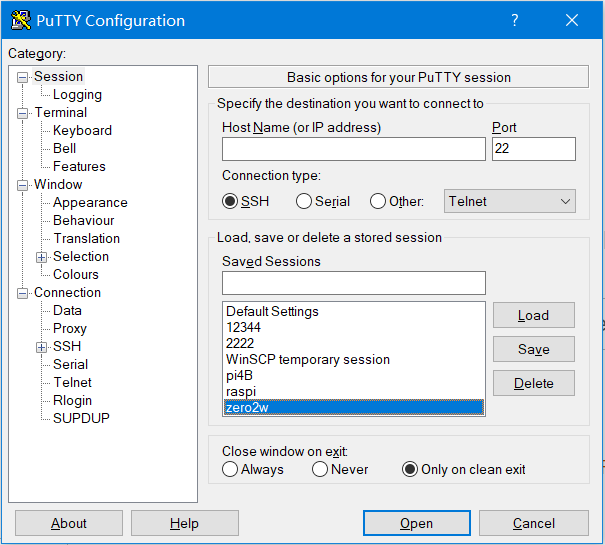The image size is (605, 545).
Task: Select the Other connection type radio button
Action: pos(378,201)
